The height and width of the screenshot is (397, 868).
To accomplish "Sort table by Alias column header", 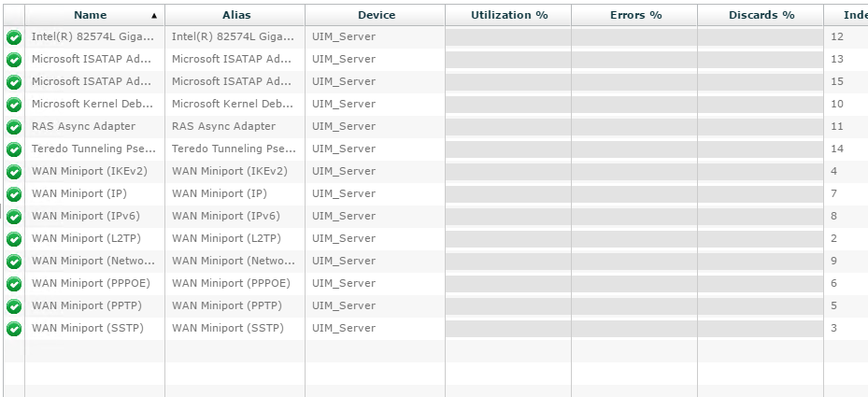I will pyautogui.click(x=236, y=15).
